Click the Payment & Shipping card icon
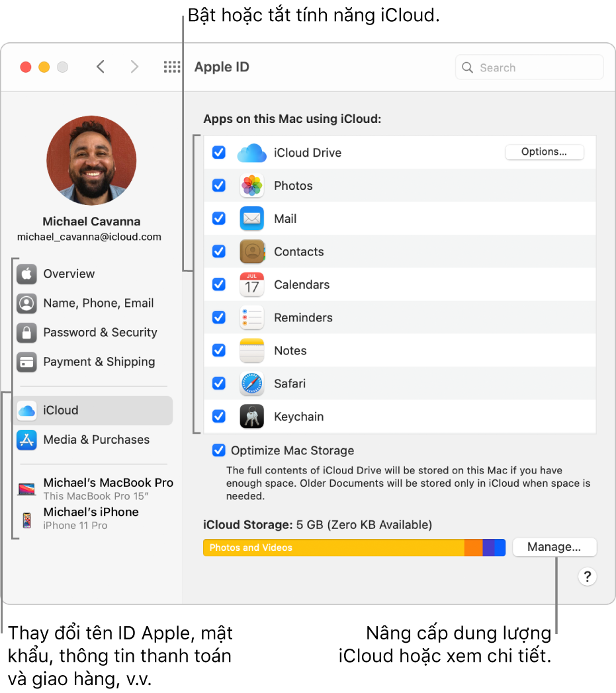 26,362
